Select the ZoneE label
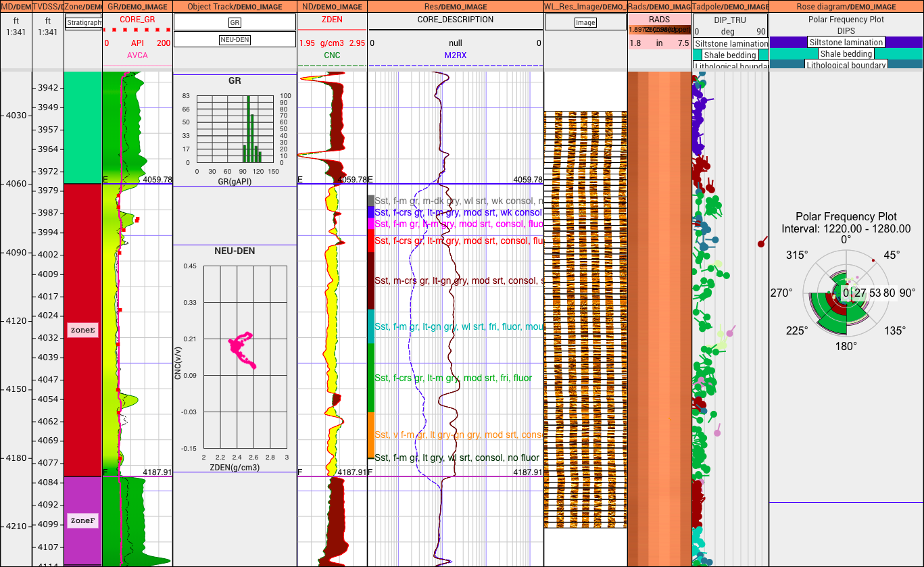 (x=82, y=330)
